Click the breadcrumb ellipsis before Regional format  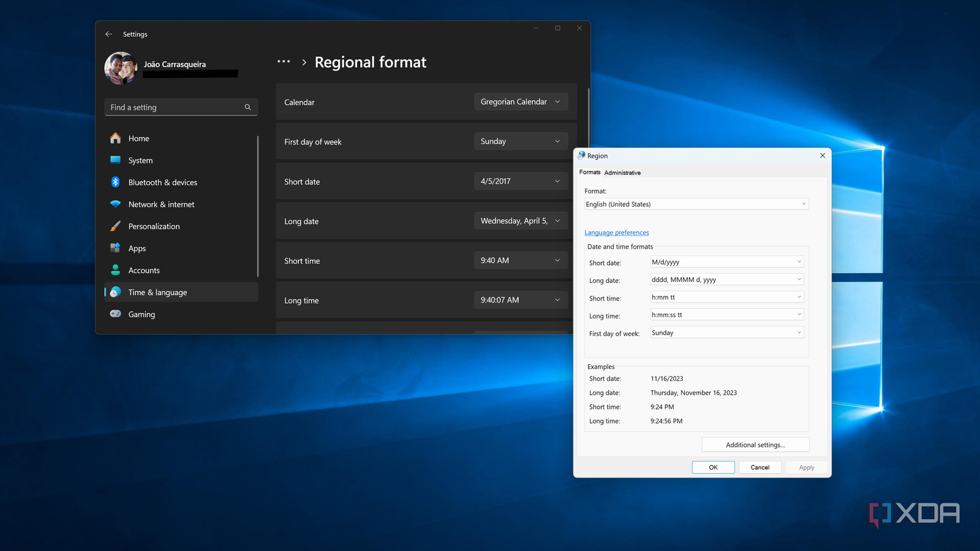[x=284, y=62]
